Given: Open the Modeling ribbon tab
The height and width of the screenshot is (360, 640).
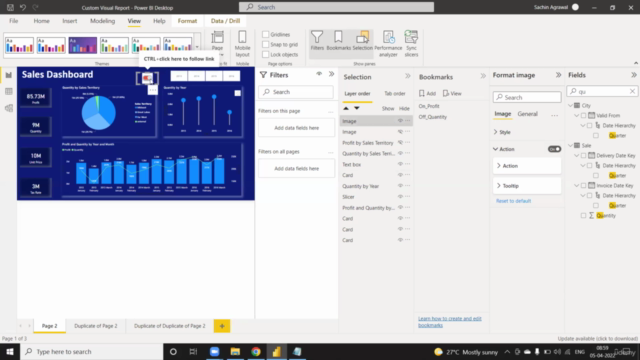Looking at the screenshot, I should pyautogui.click(x=102, y=21).
